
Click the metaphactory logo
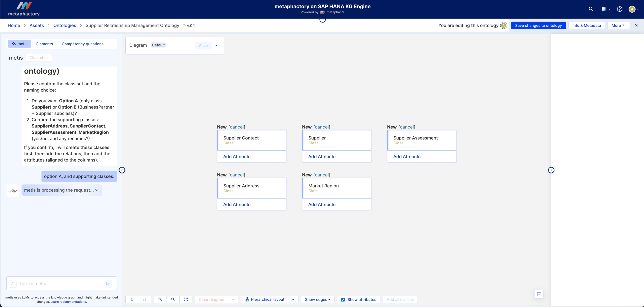24,9
